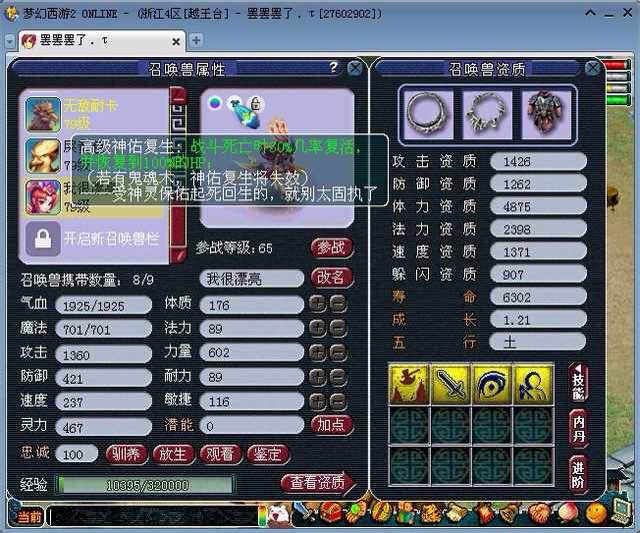Open the computer system icon
Viewport: 640px width, 533px height.
622,511
